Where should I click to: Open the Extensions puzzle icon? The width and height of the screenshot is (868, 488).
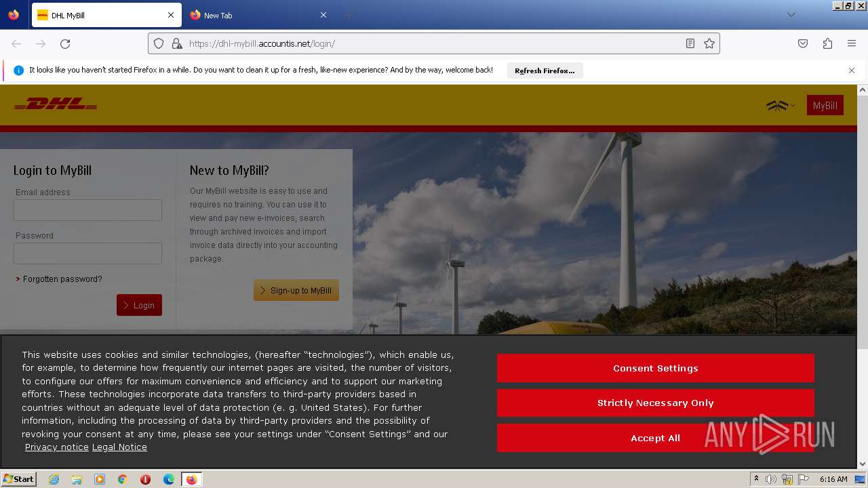pyautogui.click(x=827, y=43)
